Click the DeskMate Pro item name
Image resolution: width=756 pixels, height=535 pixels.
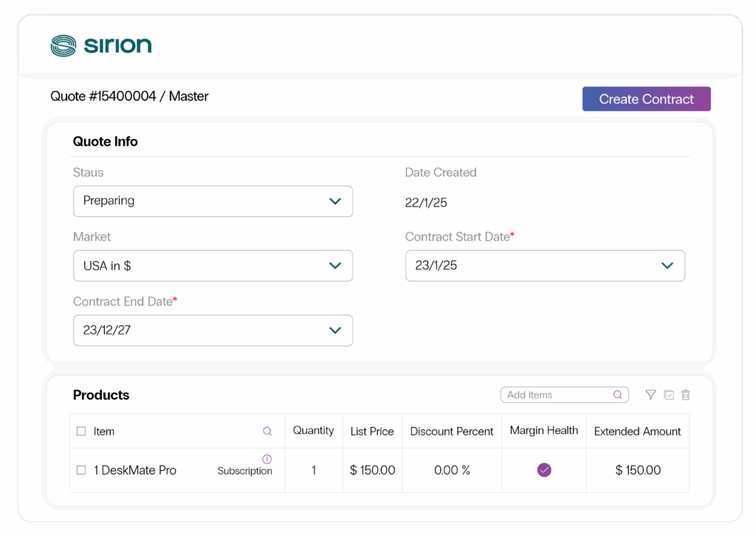[135, 470]
